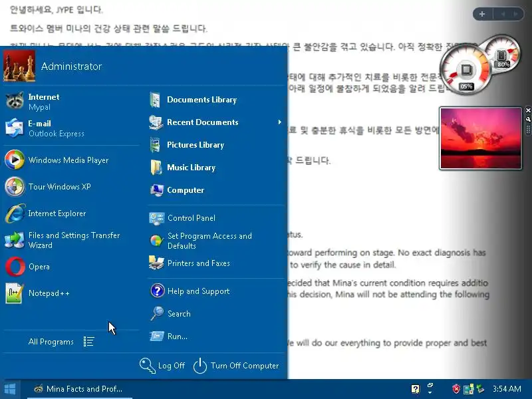Click the sunset slideshow picture
This screenshot has width=532, height=399.
(x=480, y=138)
